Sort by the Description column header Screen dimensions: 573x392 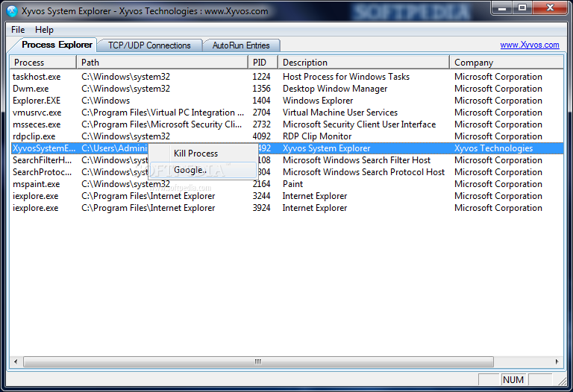363,63
